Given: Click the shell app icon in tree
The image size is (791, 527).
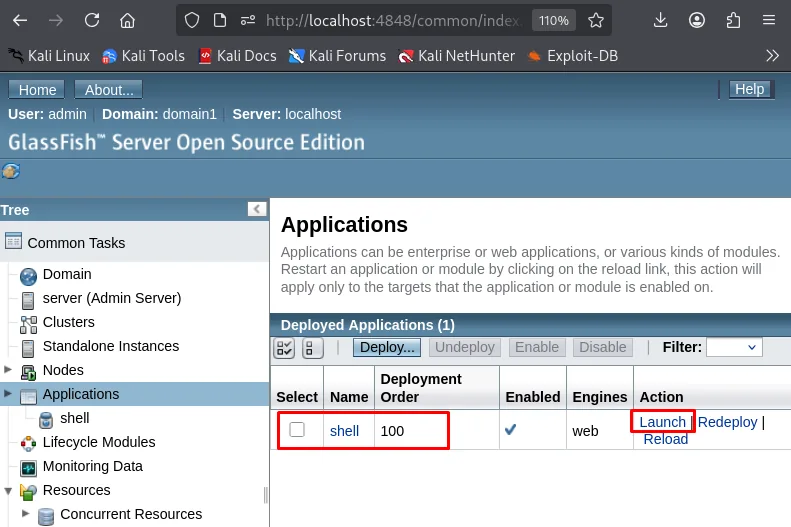Looking at the screenshot, I should (x=46, y=421).
